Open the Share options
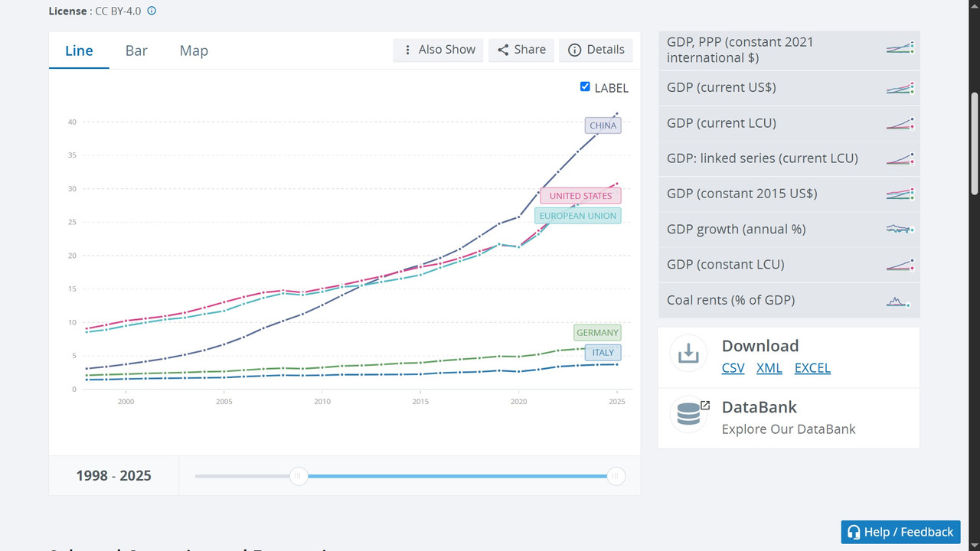 tap(521, 50)
